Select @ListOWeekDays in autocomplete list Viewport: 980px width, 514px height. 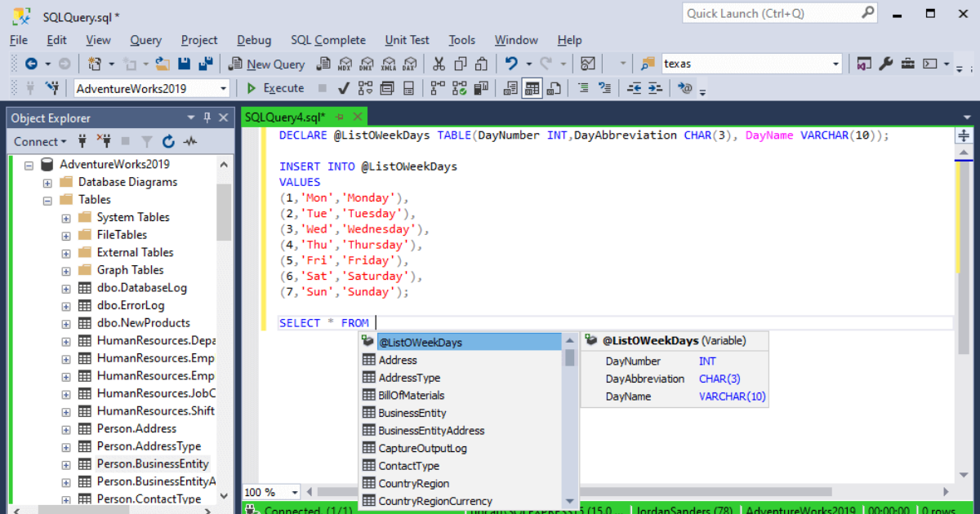pyautogui.click(x=461, y=342)
